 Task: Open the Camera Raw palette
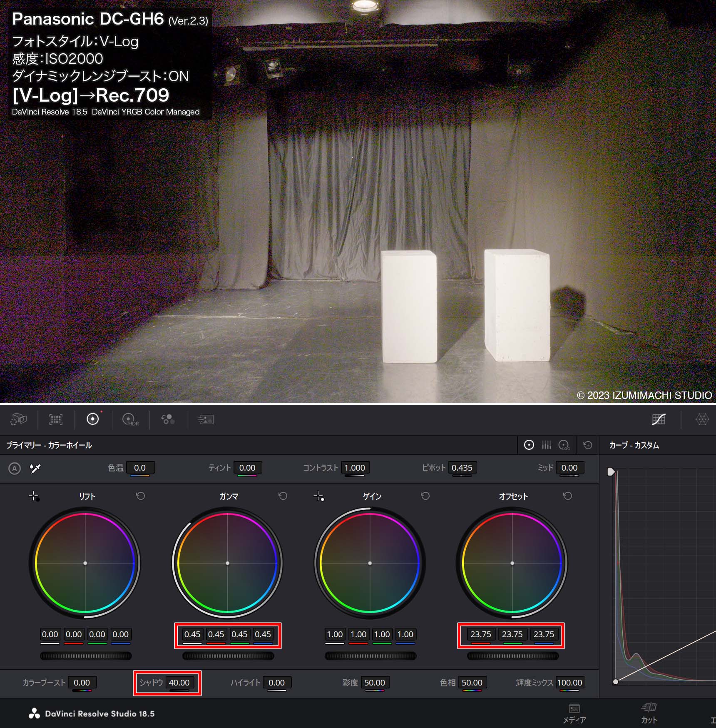(x=18, y=419)
